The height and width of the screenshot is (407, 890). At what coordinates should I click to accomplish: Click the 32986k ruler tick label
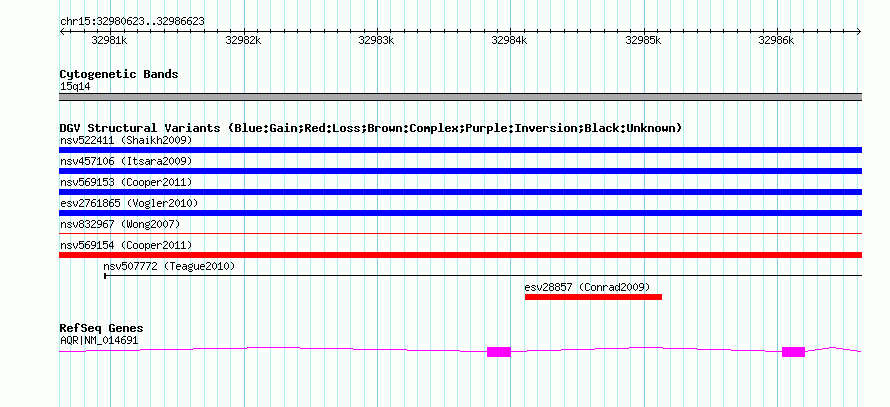click(x=776, y=40)
